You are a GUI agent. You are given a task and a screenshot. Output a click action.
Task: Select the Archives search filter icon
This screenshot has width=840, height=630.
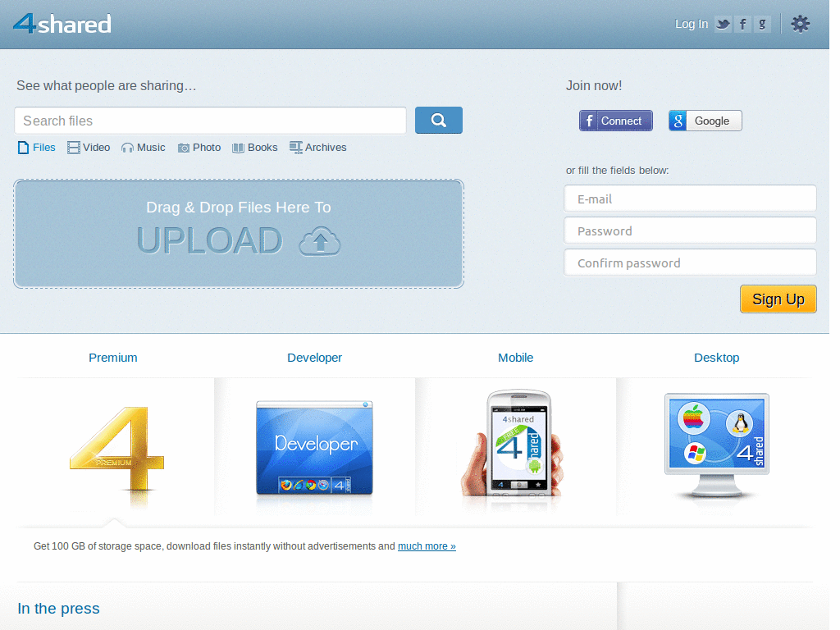click(x=294, y=147)
